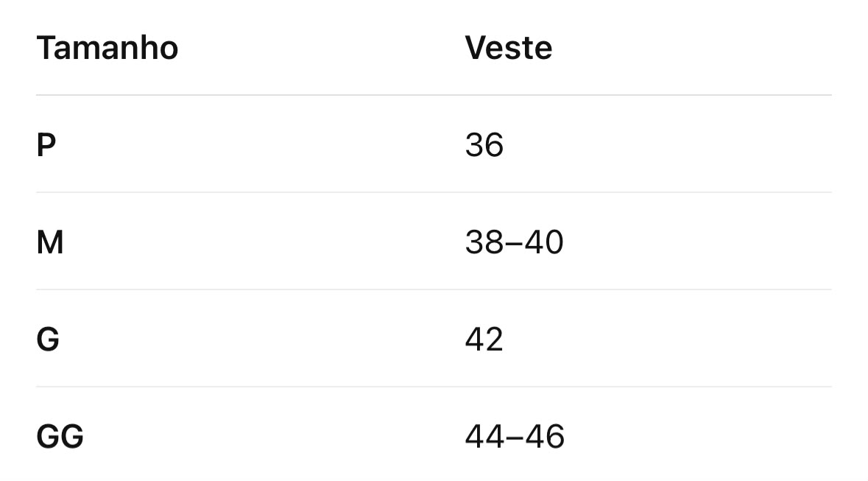Click the digit 2 in 42
Viewport: 868px width, 481px height.
(x=494, y=339)
